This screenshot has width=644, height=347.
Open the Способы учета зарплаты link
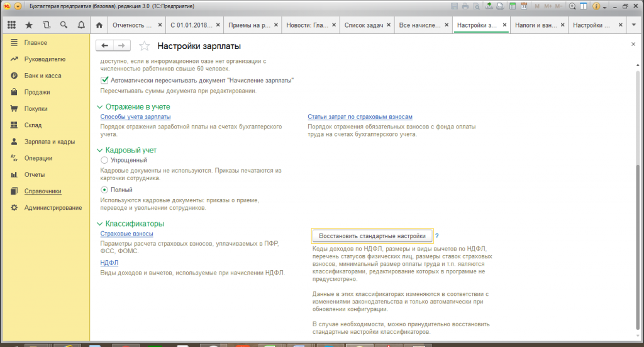point(136,117)
